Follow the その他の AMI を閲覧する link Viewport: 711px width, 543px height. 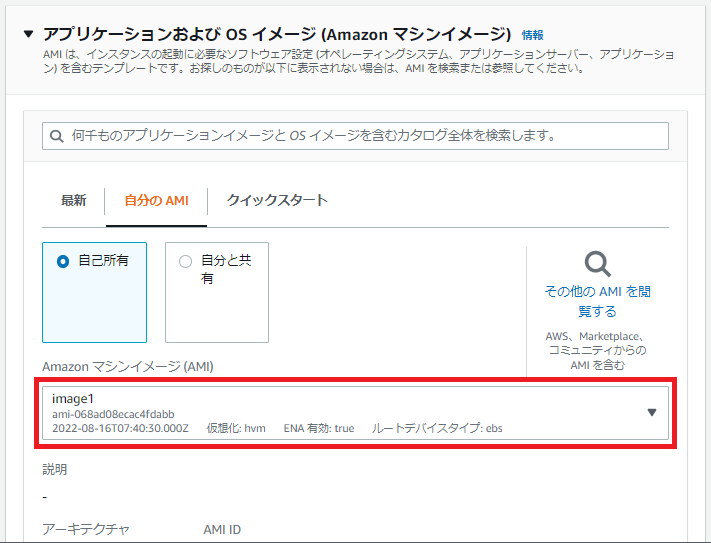597,301
